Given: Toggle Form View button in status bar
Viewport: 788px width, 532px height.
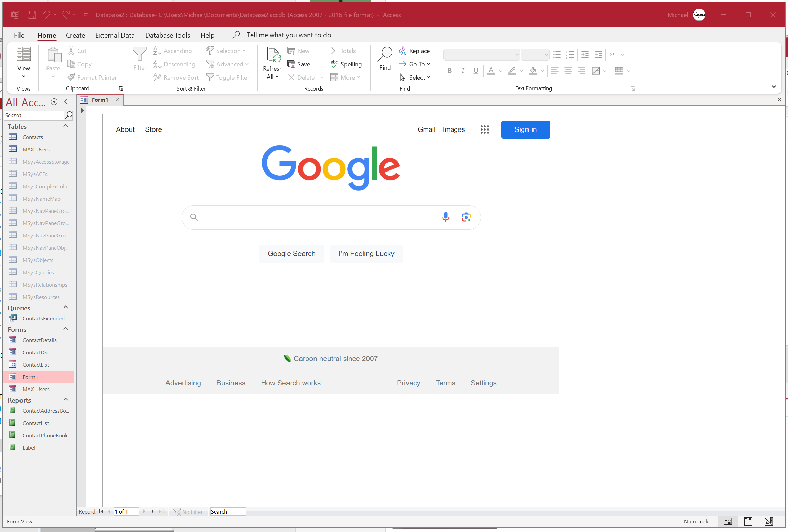Looking at the screenshot, I should click(727, 521).
